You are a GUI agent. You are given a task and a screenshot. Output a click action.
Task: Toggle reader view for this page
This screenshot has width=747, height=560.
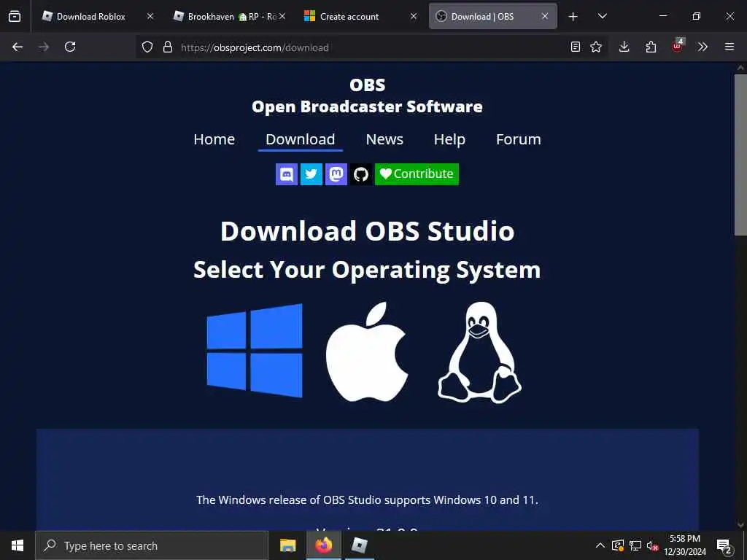576,47
